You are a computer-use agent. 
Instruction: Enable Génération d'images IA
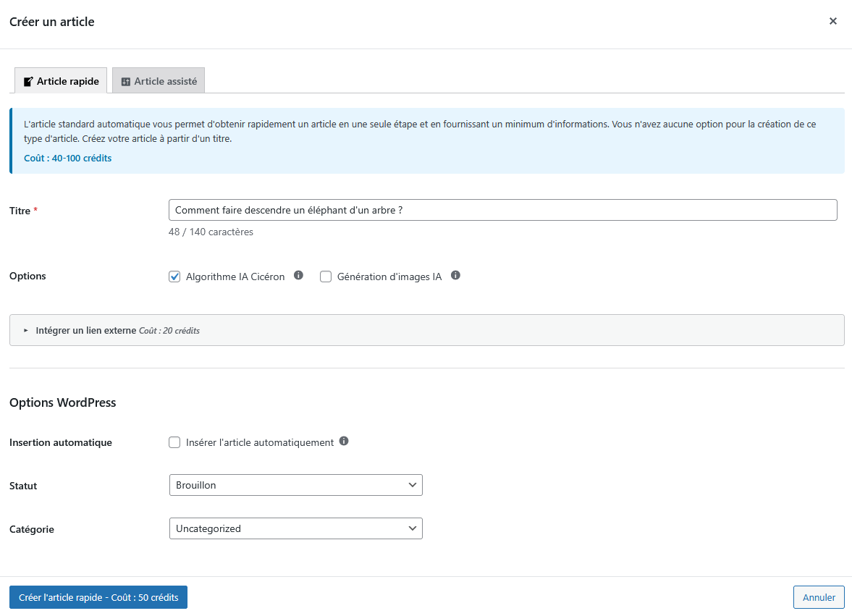tap(326, 277)
